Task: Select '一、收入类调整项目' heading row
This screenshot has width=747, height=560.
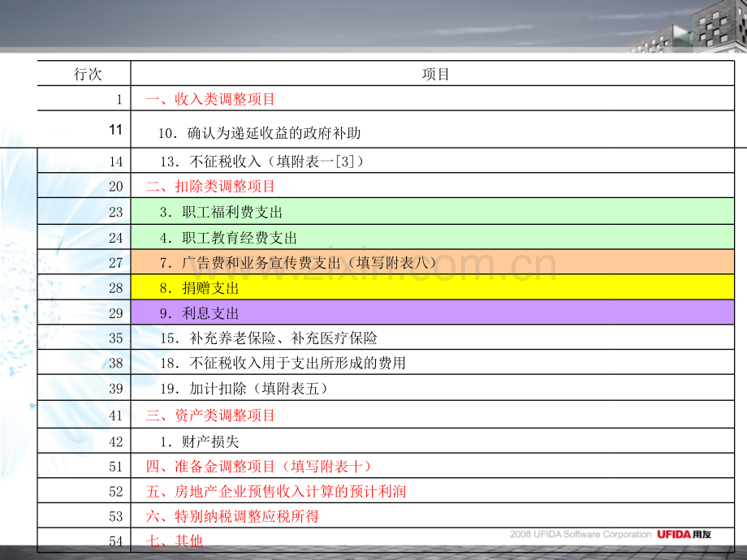Action: 433,98
